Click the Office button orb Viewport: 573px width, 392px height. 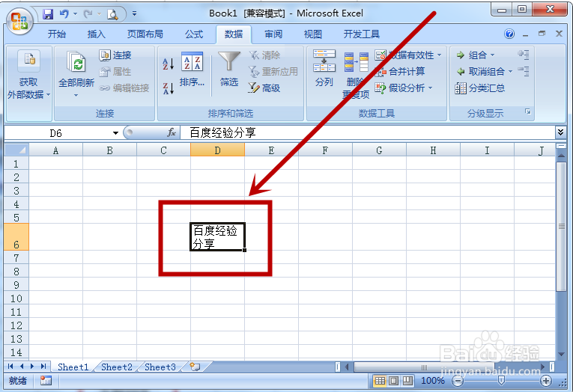pyautogui.click(x=19, y=21)
